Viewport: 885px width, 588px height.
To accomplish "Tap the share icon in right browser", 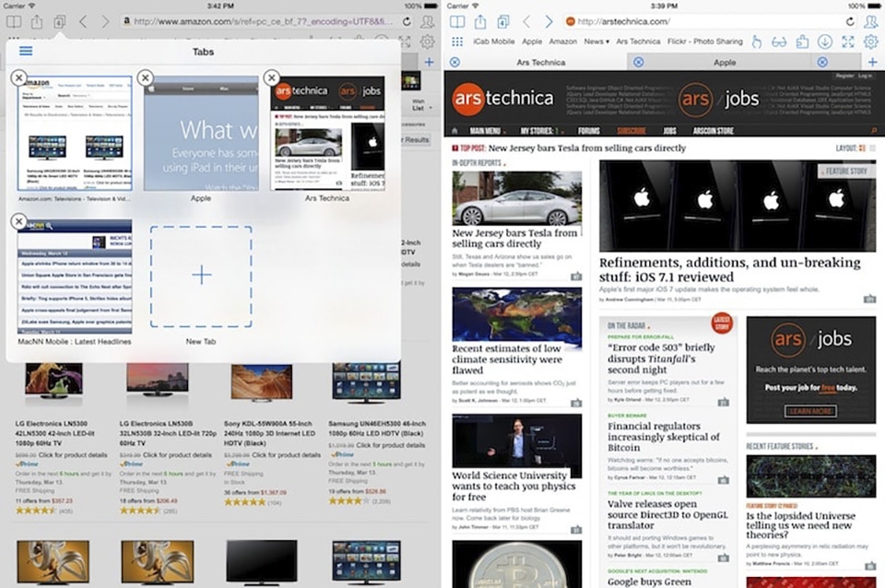I will [480, 21].
